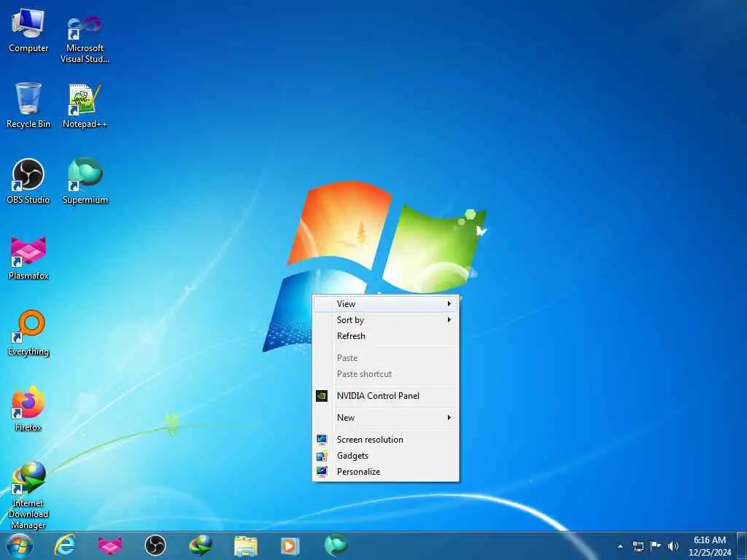Launch OBS Studio from the taskbar
747x560 pixels.
tap(155, 545)
